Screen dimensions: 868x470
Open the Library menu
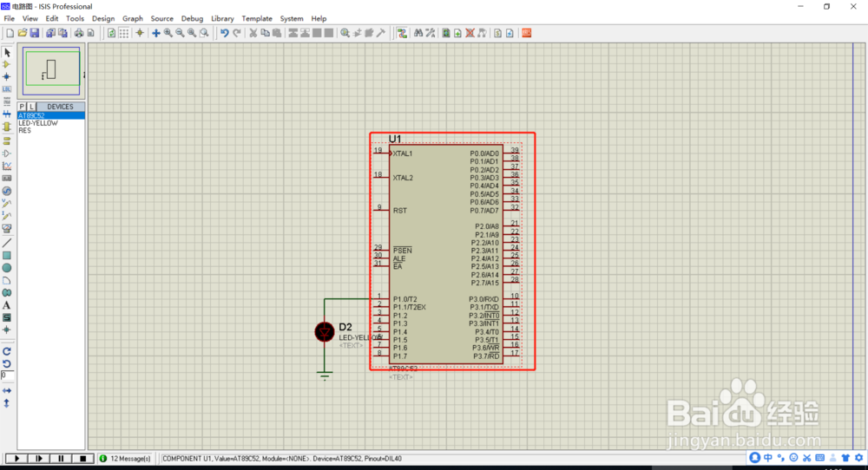coord(222,18)
